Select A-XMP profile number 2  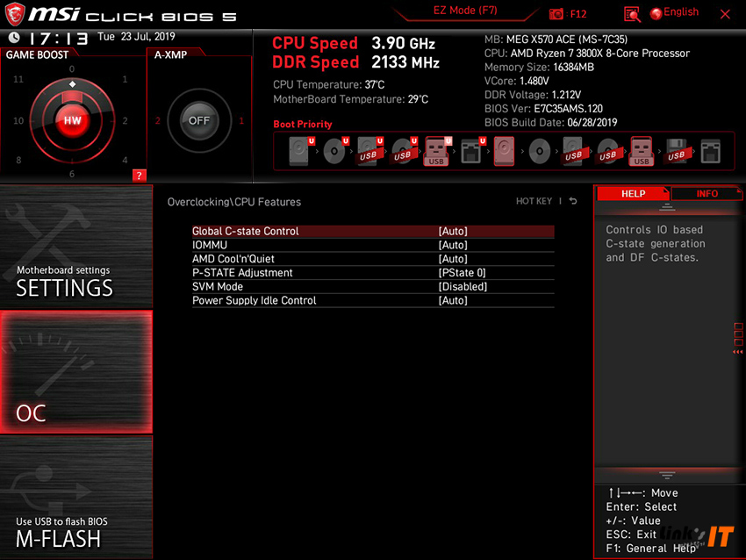pos(157,121)
